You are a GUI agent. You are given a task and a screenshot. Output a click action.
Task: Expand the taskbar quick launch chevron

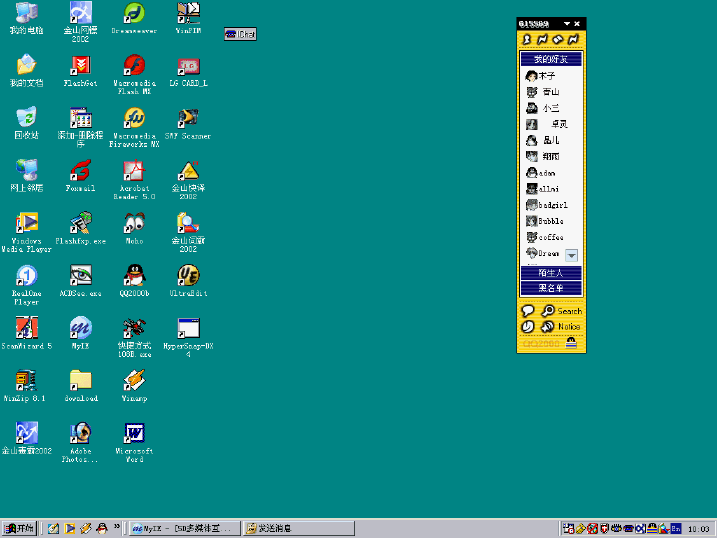117,526
